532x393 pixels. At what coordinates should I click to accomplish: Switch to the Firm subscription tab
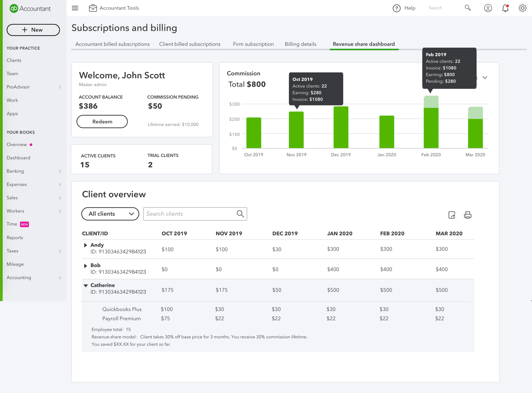pos(253,44)
